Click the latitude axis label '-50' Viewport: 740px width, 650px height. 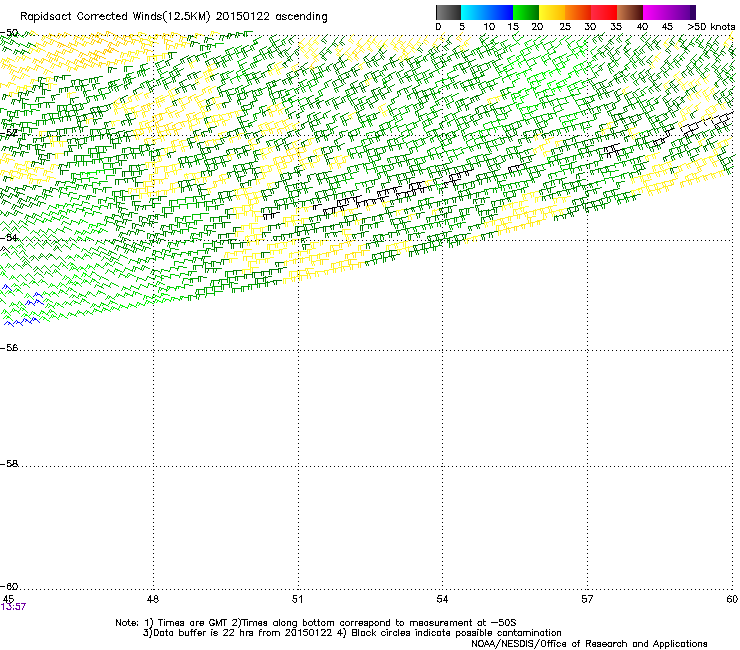coord(9,33)
